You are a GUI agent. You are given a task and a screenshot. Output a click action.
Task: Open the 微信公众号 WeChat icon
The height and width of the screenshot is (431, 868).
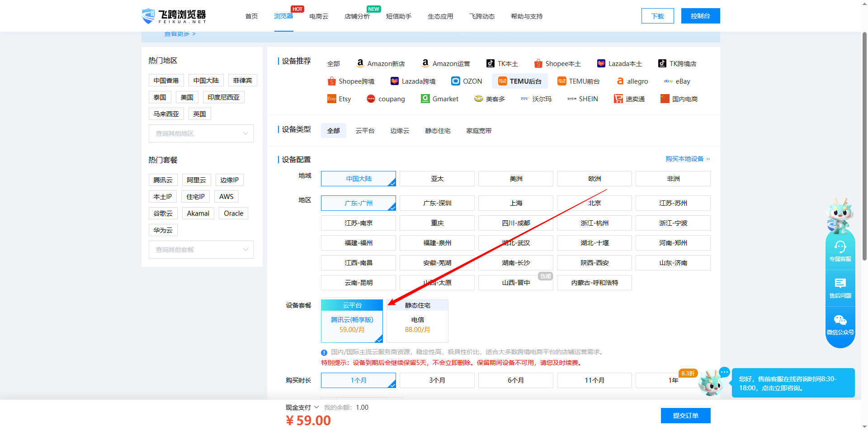click(840, 320)
